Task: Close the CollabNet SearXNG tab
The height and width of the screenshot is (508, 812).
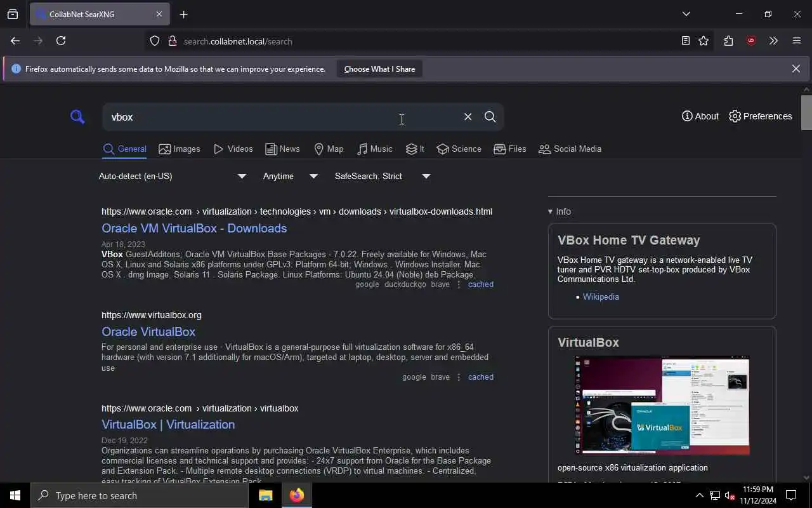Action: pos(159,14)
